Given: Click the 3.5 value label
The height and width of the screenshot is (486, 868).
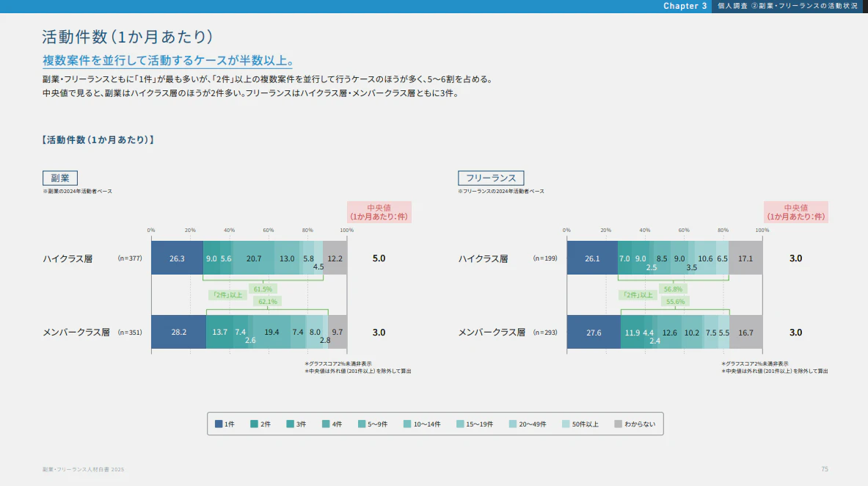Looking at the screenshot, I should coord(691,267).
